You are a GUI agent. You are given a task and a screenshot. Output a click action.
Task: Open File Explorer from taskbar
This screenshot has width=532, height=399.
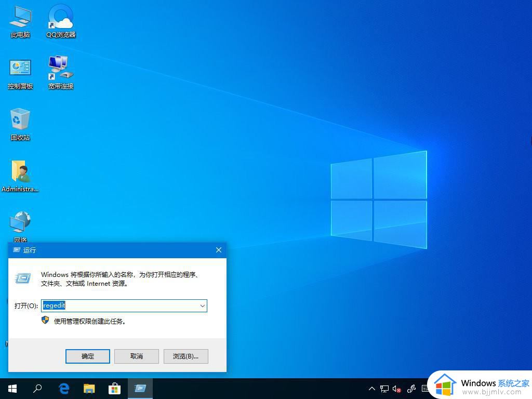(x=89, y=389)
